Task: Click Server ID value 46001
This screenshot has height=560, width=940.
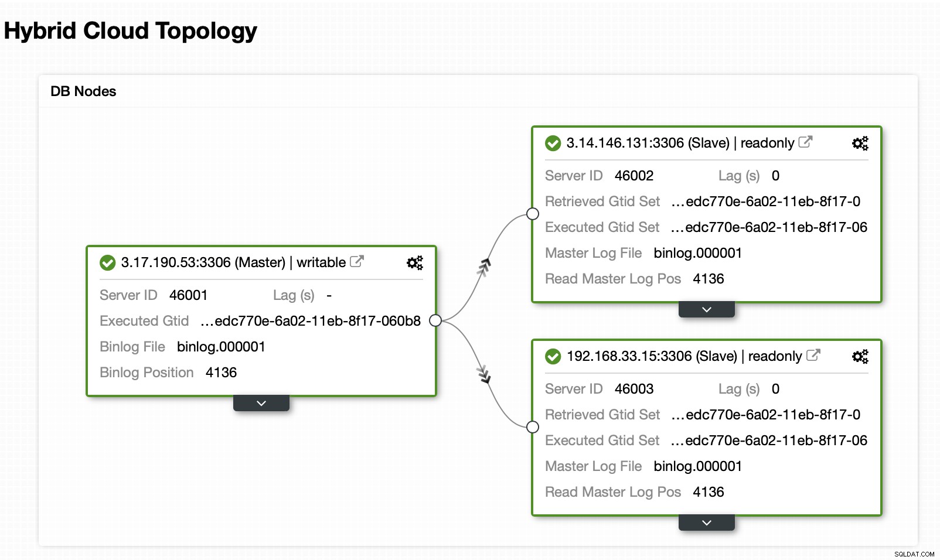Action: (188, 295)
